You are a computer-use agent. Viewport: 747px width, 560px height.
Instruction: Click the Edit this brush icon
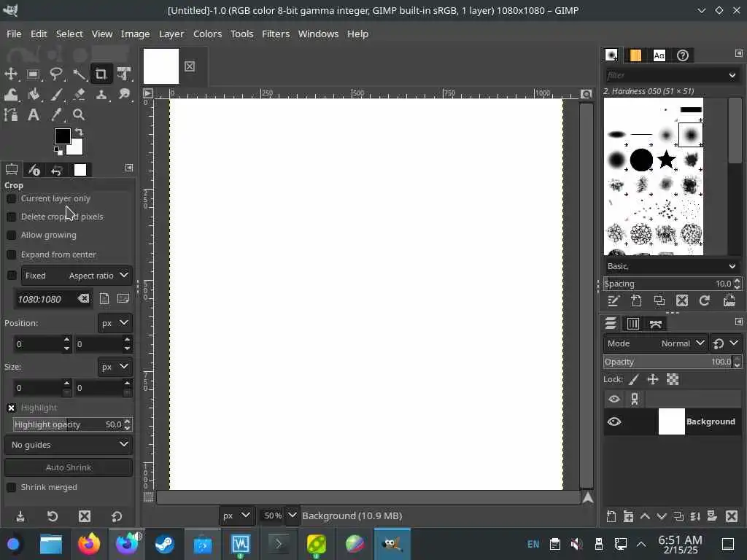(x=613, y=300)
